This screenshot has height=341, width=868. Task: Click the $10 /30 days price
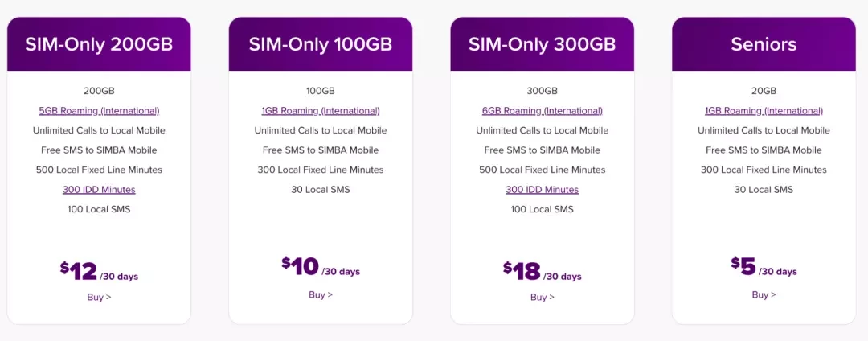point(321,267)
